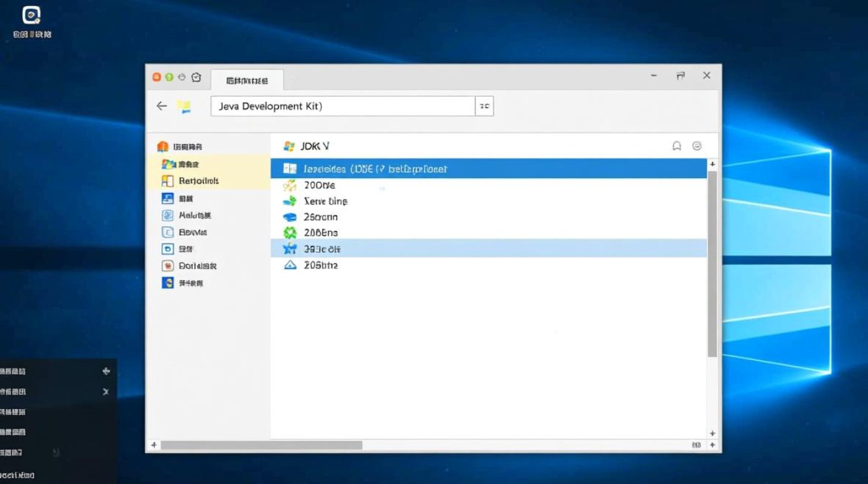868x484 pixels.
Task: Click the 'Java Development Kit' address field
Action: [x=342, y=106]
